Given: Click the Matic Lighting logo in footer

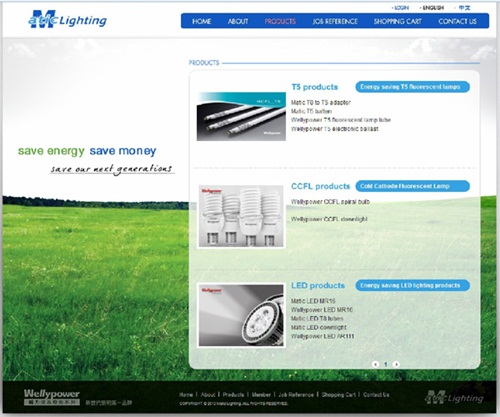Looking at the screenshot, I should pos(454,397).
